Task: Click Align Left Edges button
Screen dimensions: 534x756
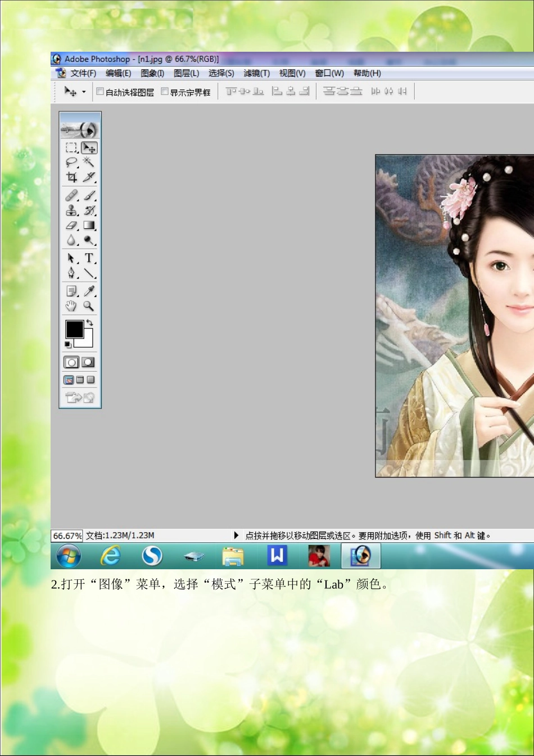Action: pos(277,91)
